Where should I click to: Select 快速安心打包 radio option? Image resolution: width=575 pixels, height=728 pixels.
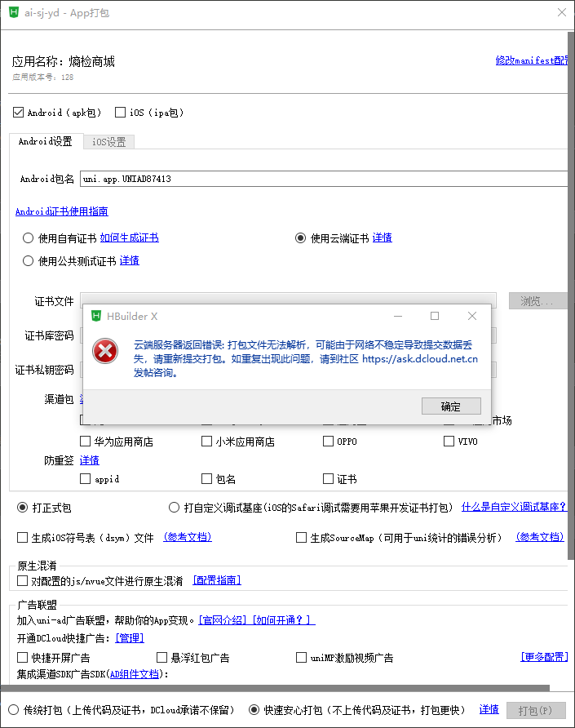click(254, 710)
